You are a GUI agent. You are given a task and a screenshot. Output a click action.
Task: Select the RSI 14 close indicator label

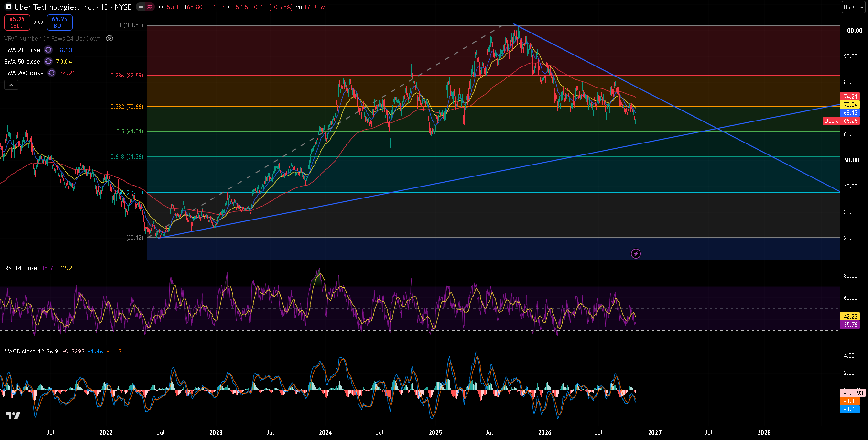(x=21, y=268)
